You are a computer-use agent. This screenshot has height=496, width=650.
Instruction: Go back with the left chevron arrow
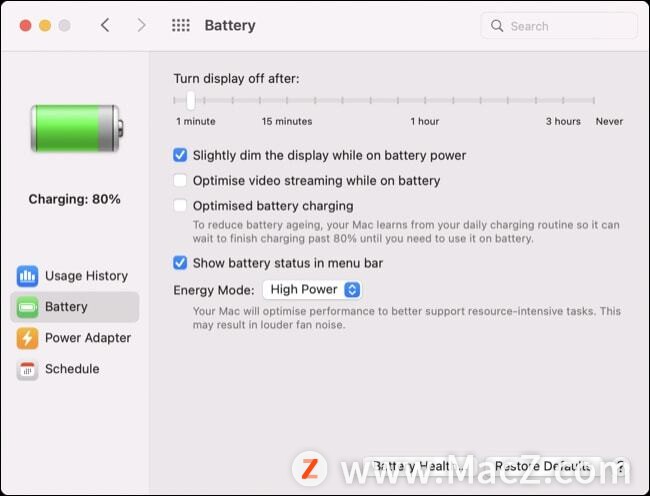click(x=105, y=25)
